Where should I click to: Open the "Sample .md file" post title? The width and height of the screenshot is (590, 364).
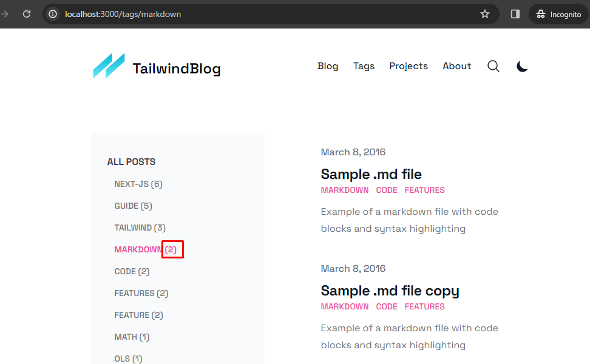[371, 174]
